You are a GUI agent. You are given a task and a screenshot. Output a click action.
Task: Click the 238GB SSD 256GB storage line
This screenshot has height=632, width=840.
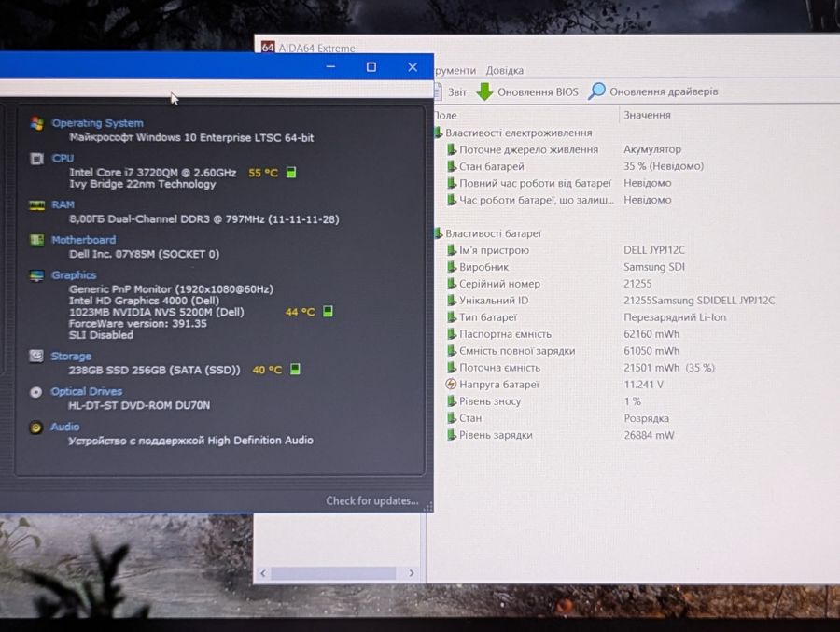point(154,370)
